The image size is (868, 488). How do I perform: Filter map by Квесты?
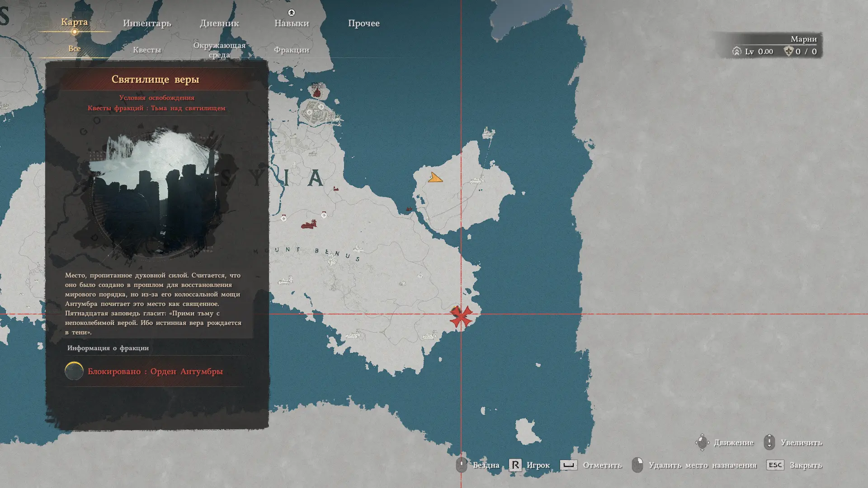click(x=147, y=50)
